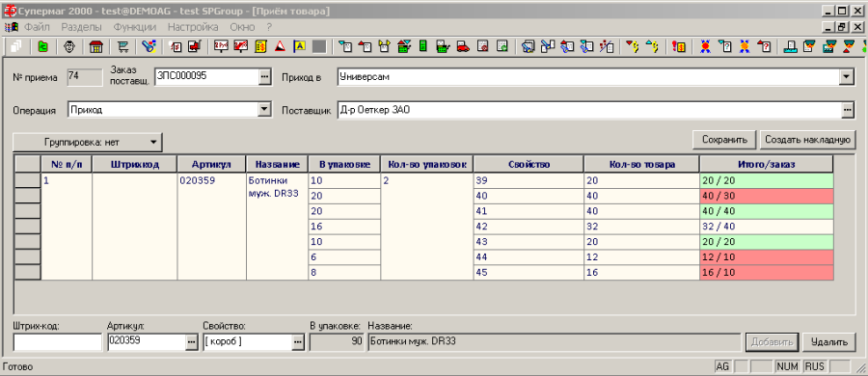Open the Функции menu
This screenshot has width=868, height=376.
[134, 27]
